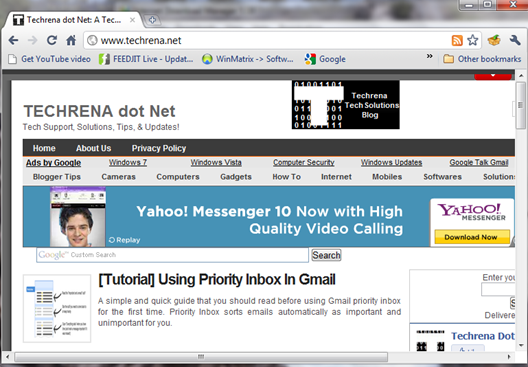Open the Windows 7 ad link
The width and height of the screenshot is (528, 367).
[x=128, y=162]
